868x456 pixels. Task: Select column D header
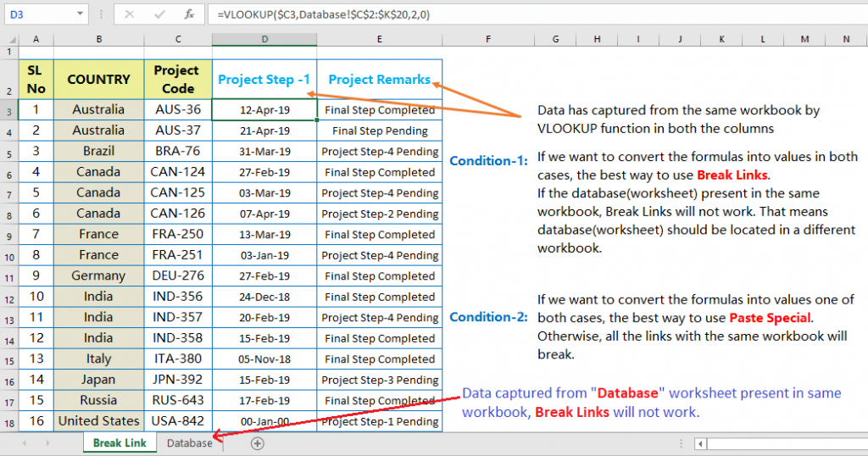[x=264, y=39]
